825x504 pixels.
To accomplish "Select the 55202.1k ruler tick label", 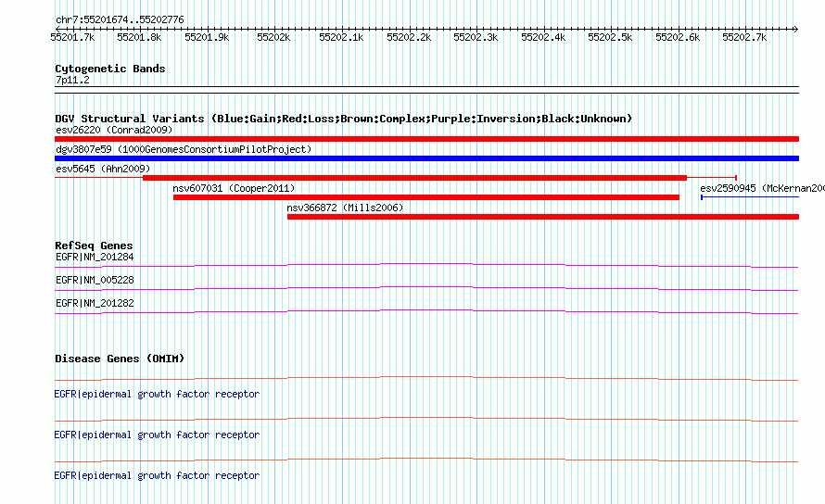I will click(x=341, y=37).
